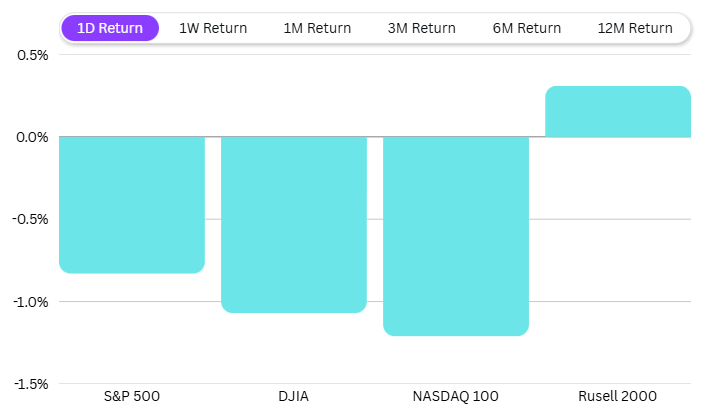
Task: Click the zero baseline under Rusell 2000 bar
Action: [x=618, y=137]
